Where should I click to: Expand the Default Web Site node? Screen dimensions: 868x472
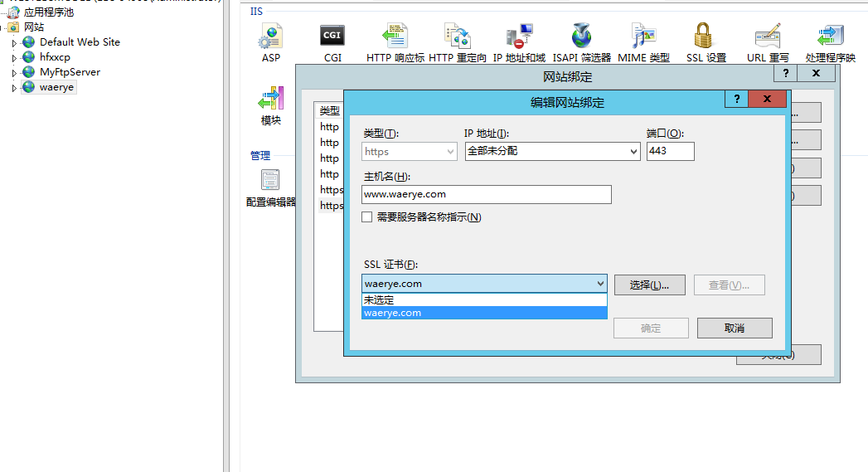point(14,42)
